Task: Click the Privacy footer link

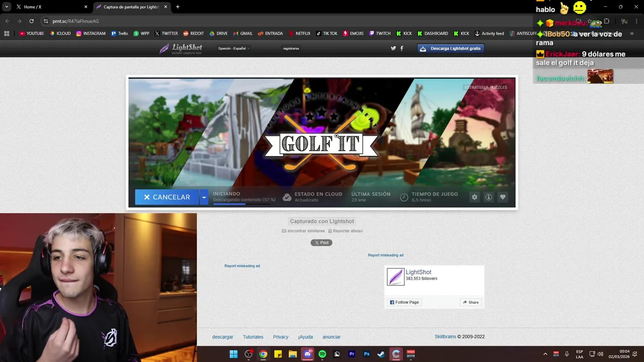Action: tap(280, 337)
